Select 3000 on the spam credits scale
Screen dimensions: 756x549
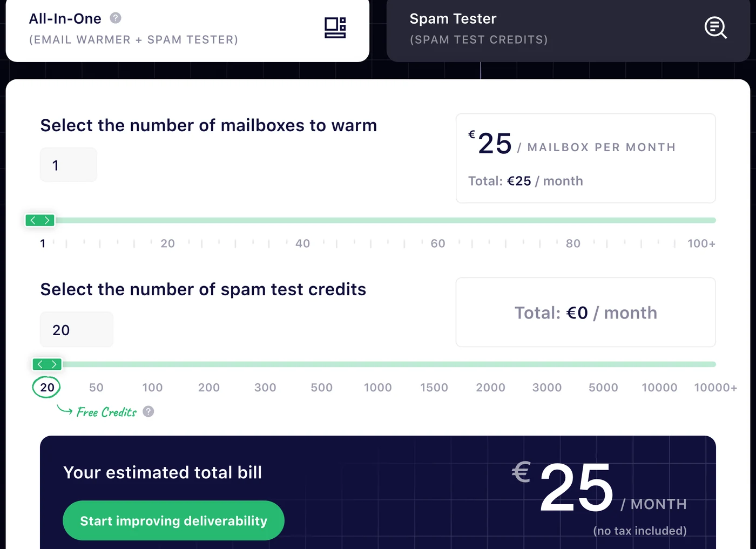point(547,388)
